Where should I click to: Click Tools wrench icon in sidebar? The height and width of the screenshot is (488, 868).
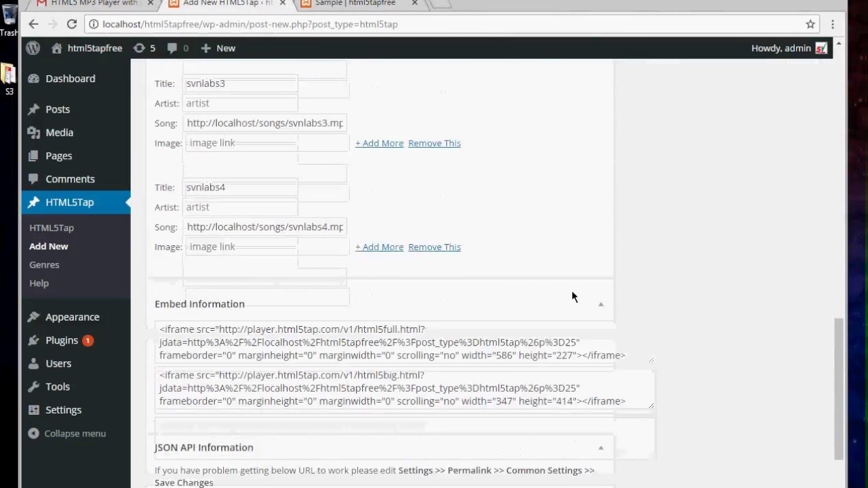pyautogui.click(x=33, y=386)
